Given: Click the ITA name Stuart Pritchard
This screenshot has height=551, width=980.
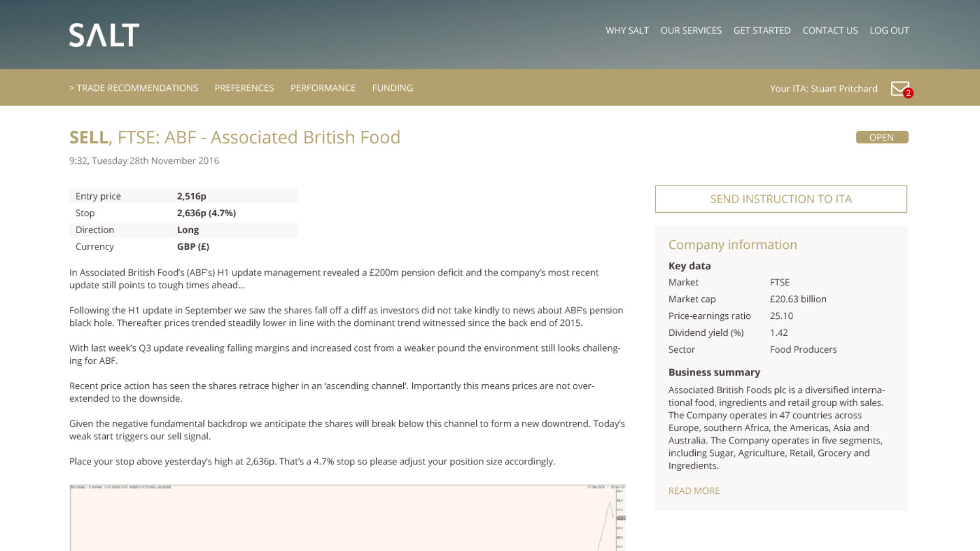Looking at the screenshot, I should click(x=844, y=89).
